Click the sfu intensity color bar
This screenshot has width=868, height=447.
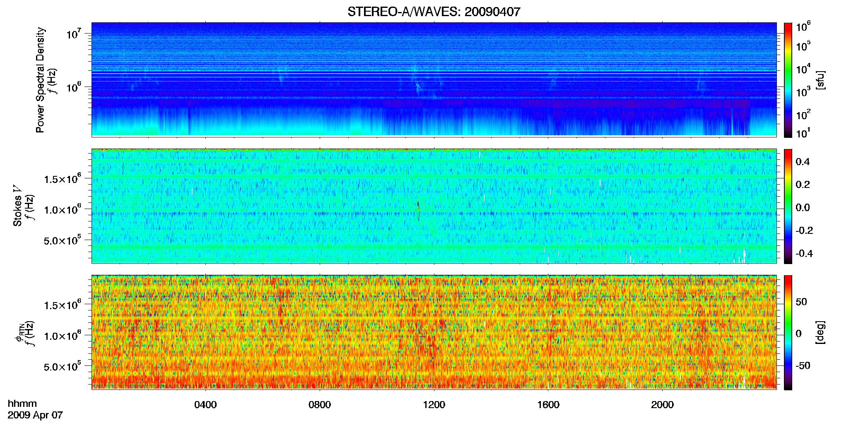pyautogui.click(x=788, y=80)
